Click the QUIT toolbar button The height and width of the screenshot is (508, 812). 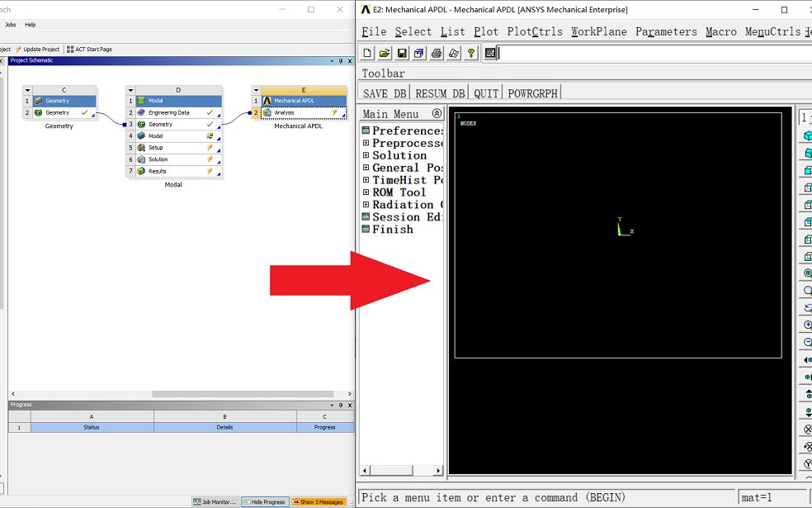click(486, 93)
